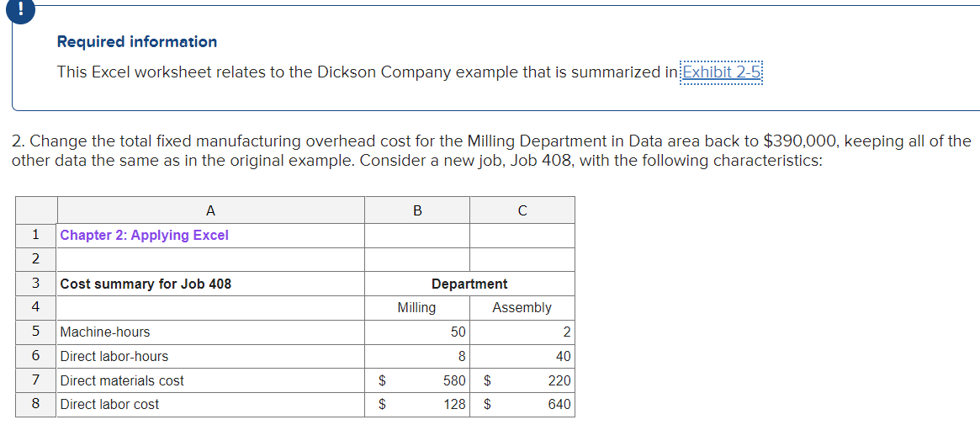980x425 pixels.
Task: Select column A header
Action: tap(210, 210)
